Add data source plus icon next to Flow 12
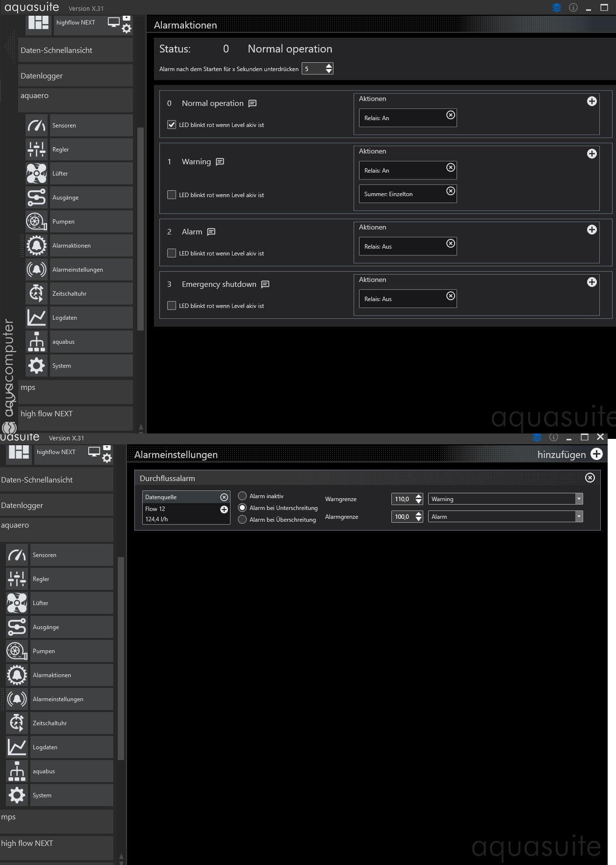The height and width of the screenshot is (865, 616). (x=224, y=509)
